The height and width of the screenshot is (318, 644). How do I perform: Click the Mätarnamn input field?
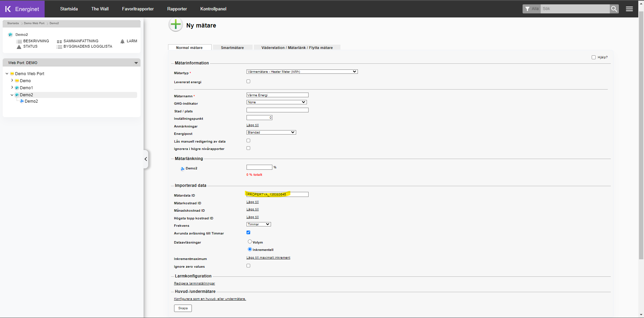pyautogui.click(x=277, y=95)
